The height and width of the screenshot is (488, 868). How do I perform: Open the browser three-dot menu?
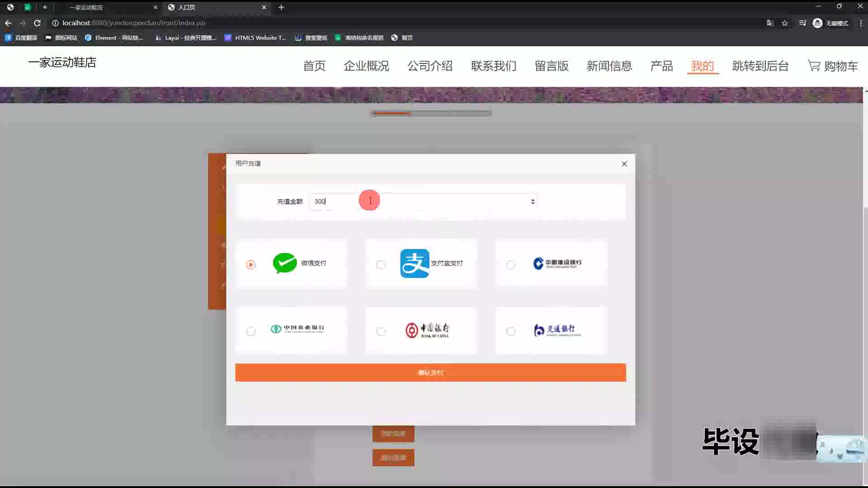860,23
